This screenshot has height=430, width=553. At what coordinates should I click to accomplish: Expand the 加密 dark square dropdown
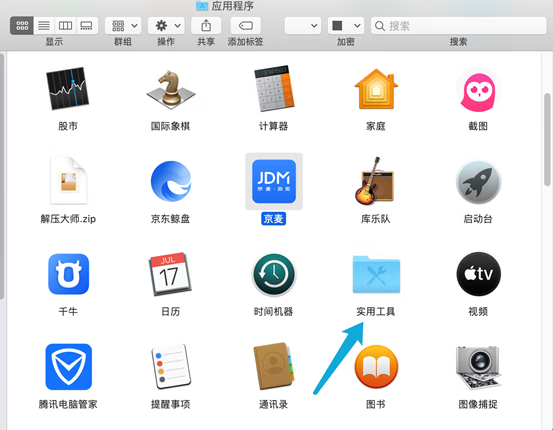click(346, 25)
